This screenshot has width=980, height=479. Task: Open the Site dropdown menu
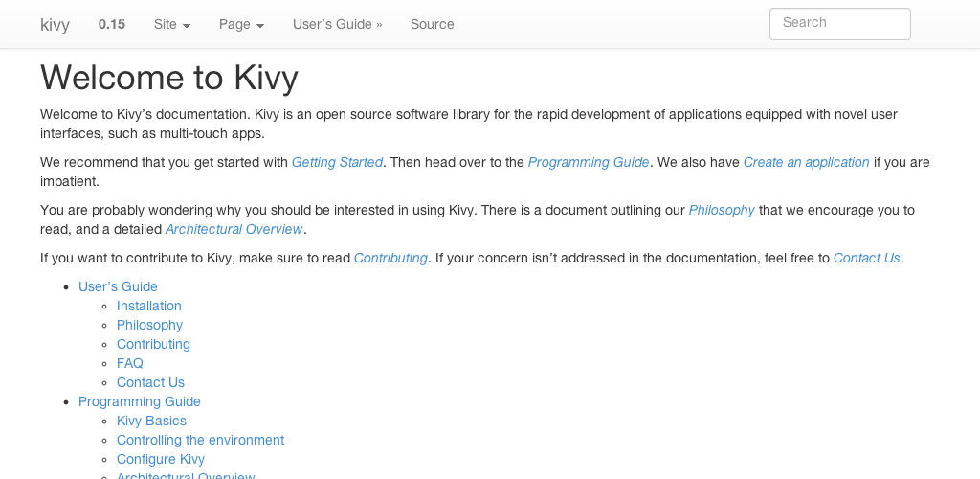point(171,24)
